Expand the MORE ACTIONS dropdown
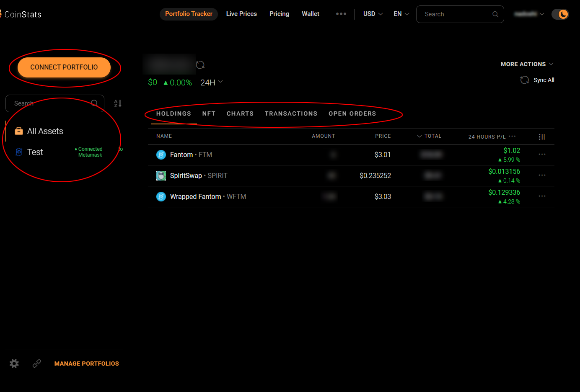Screen dimensions: 580x392 pos(527,64)
